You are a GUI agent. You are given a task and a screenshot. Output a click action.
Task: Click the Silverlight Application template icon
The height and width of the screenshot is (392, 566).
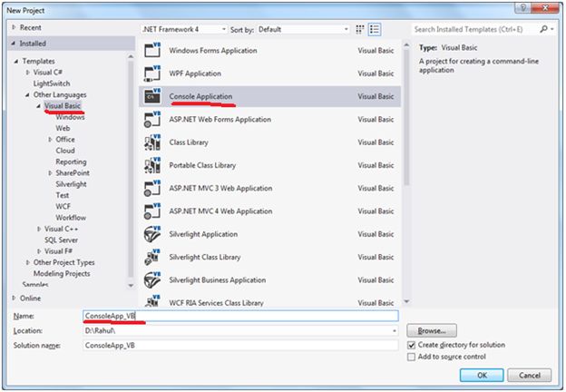tap(152, 234)
